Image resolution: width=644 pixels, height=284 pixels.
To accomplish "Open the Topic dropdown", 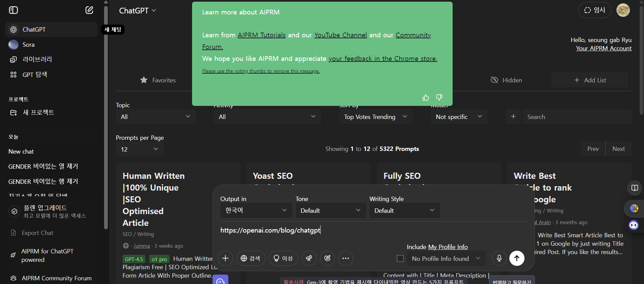I will 155,117.
